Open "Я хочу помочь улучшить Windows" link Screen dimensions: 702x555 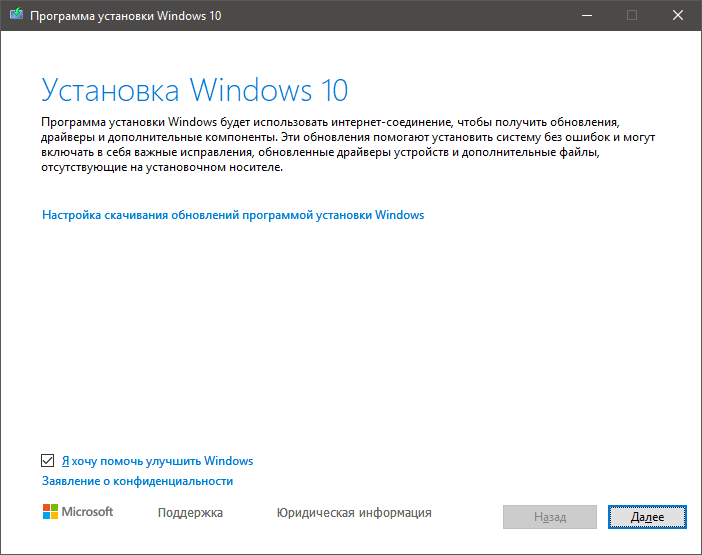pyautogui.click(x=157, y=461)
